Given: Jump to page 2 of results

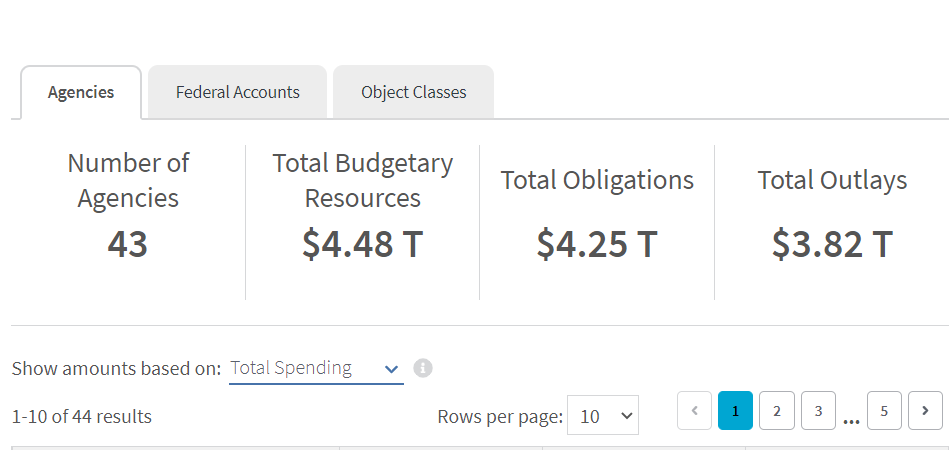Looking at the screenshot, I should 777,411.
